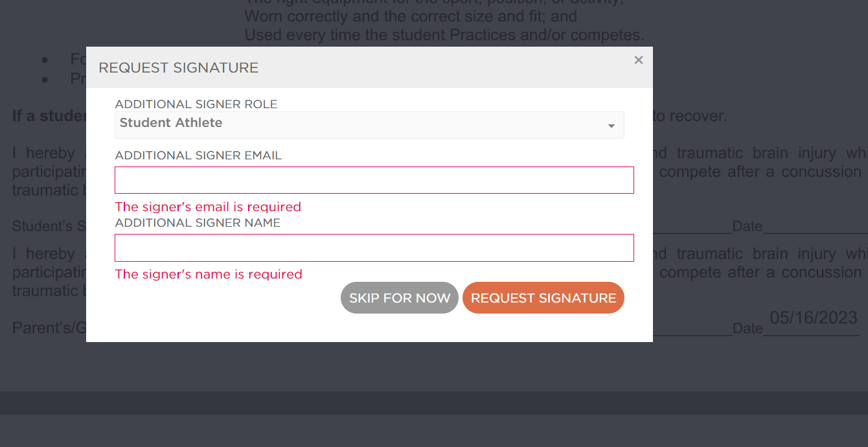Click the Request Signature dialog title

[x=179, y=67]
